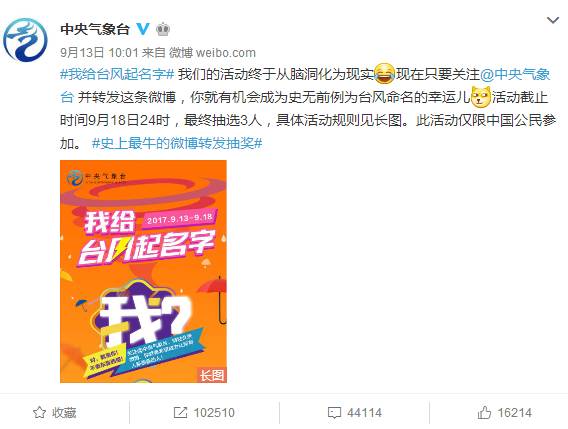Viewport: 568px width, 429px height.
Task: Click the 中央气象台 profile avatar
Action: (25, 40)
